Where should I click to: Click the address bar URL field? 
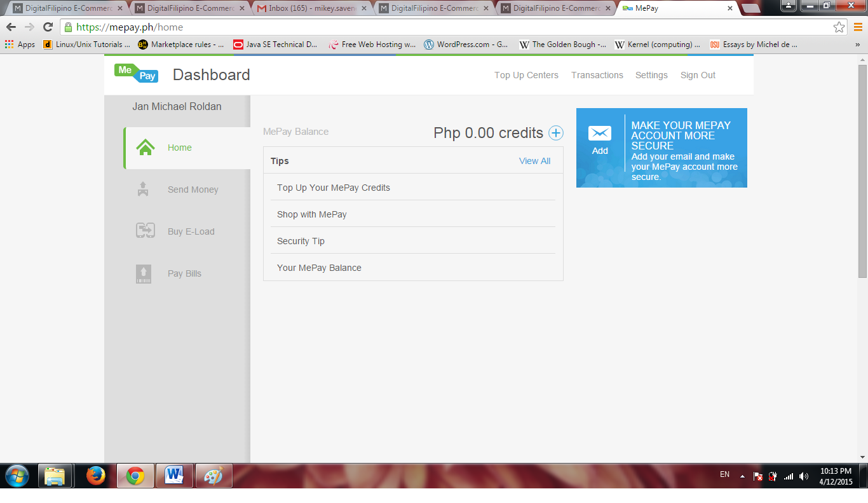tap(445, 27)
